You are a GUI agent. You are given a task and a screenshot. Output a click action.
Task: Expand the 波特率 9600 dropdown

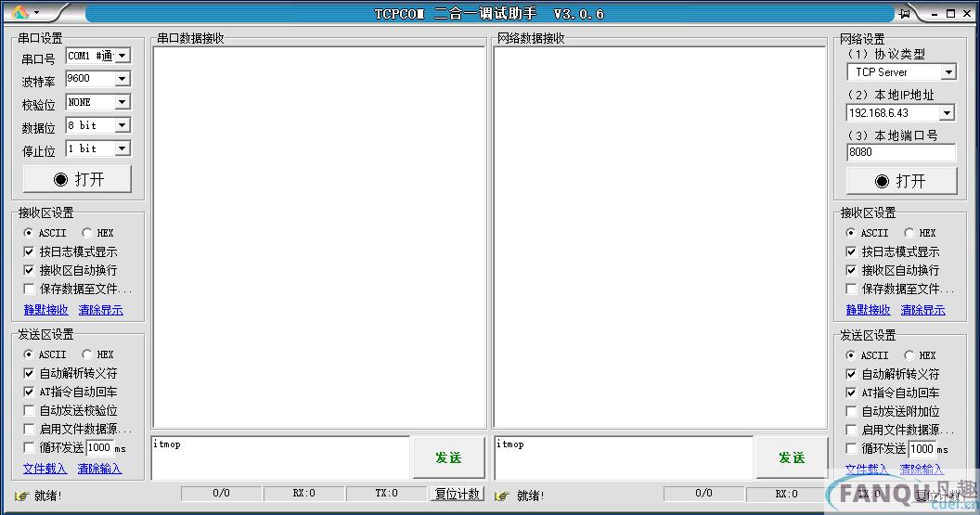[122, 79]
